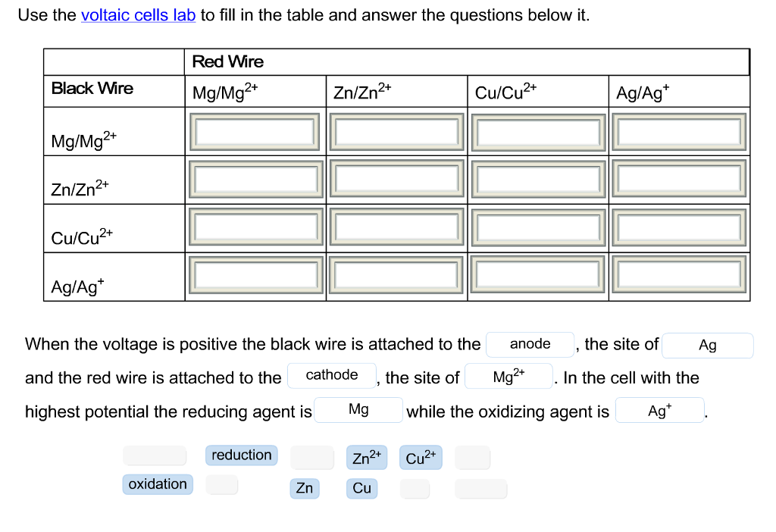Pick the Cu²⁺ answer chip
The height and width of the screenshot is (532, 776).
[x=421, y=457]
